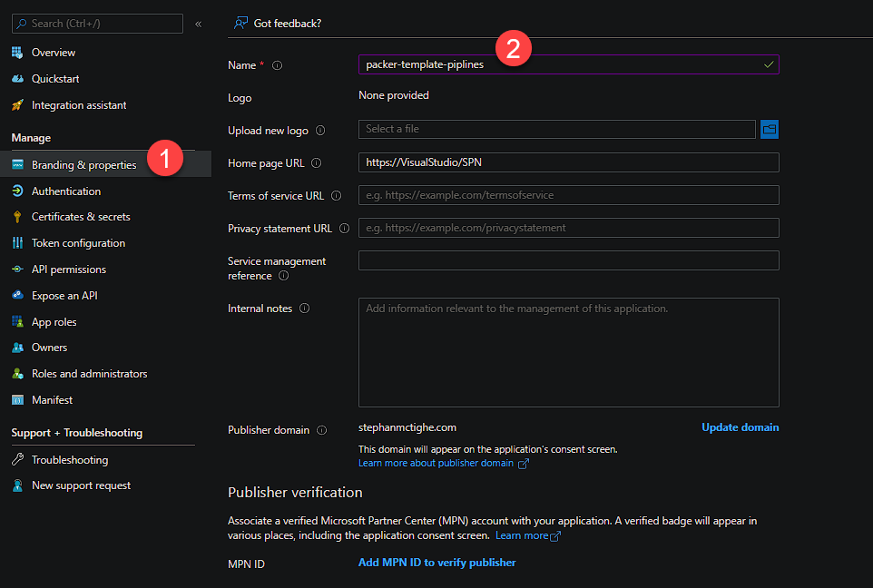Click Add MPN ID to verify publisher
The height and width of the screenshot is (588, 873).
(436, 563)
